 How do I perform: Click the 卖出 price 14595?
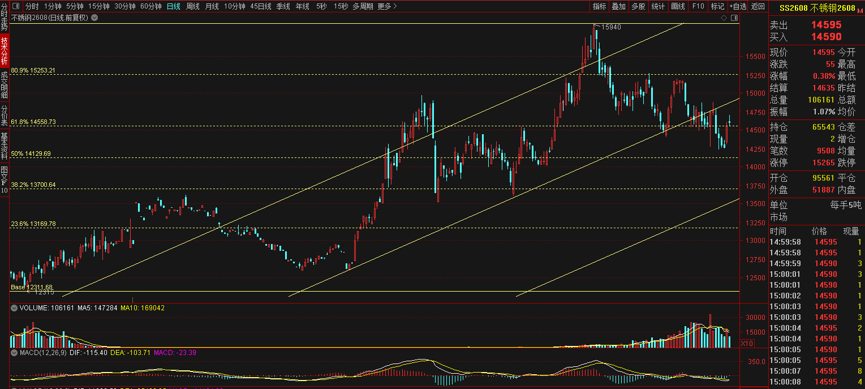(826, 25)
